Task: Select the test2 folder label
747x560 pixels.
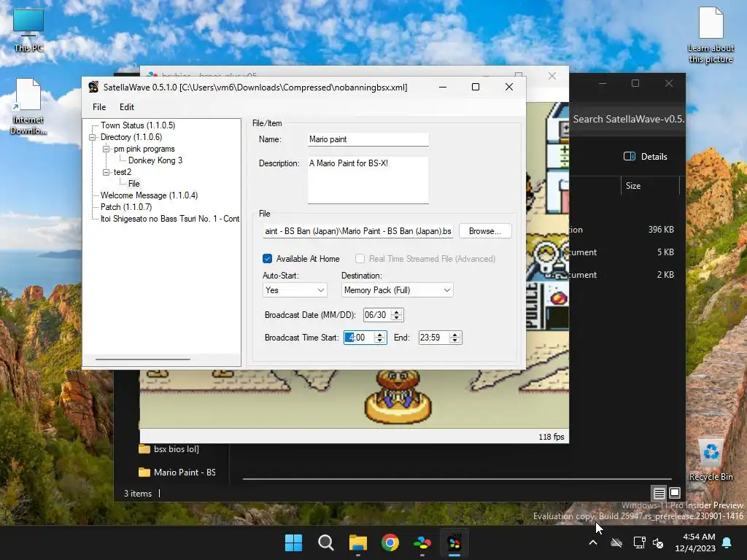Action: pos(123,172)
